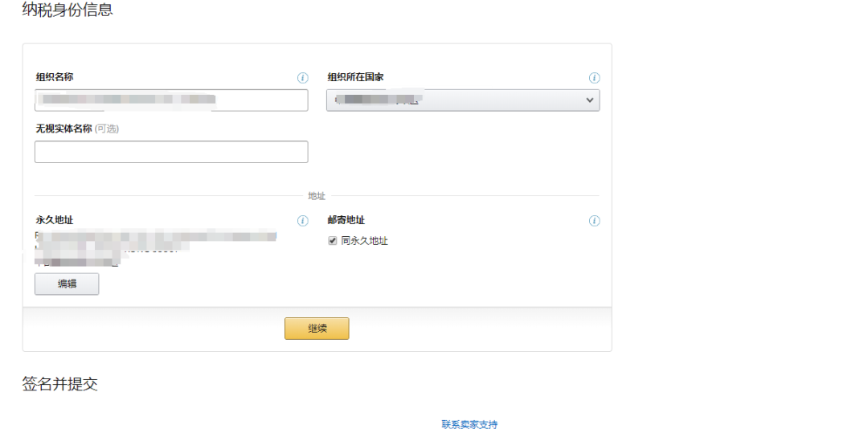Click the 地址 divider label
Viewport: 868px width, 433px height.
click(317, 196)
